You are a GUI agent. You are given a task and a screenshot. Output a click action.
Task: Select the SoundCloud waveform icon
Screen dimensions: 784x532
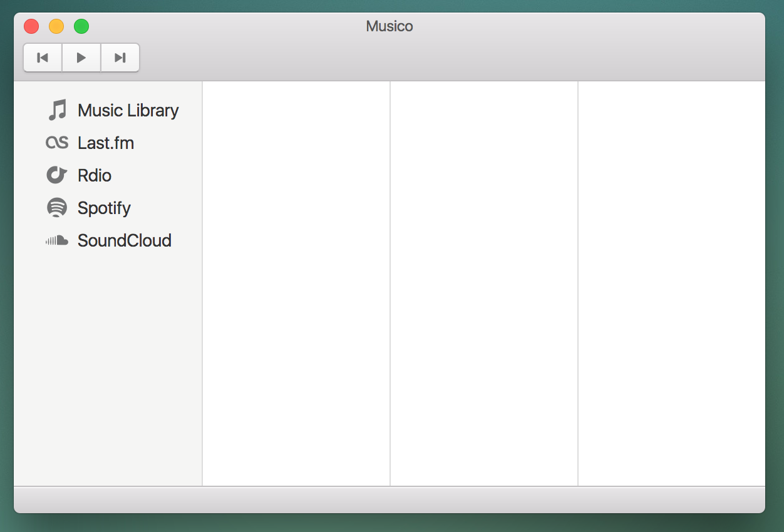point(57,240)
